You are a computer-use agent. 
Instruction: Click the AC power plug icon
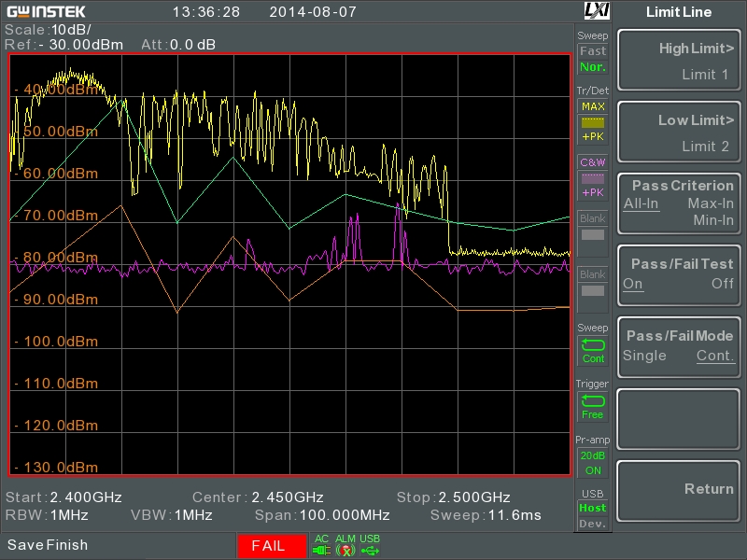[x=321, y=551]
